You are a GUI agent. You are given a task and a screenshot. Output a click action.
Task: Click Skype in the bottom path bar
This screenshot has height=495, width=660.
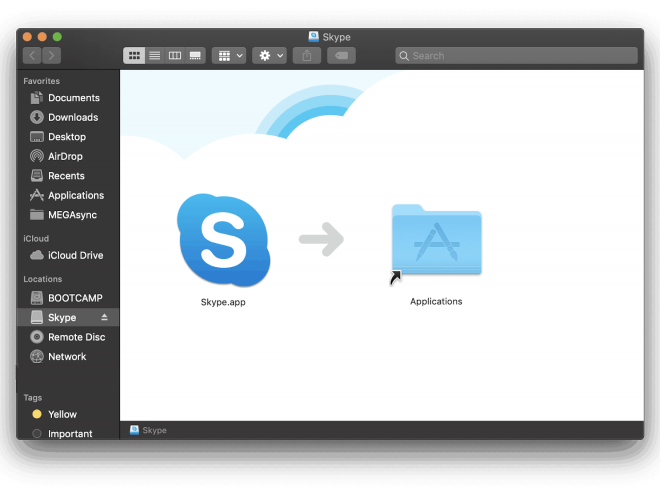tap(149, 430)
